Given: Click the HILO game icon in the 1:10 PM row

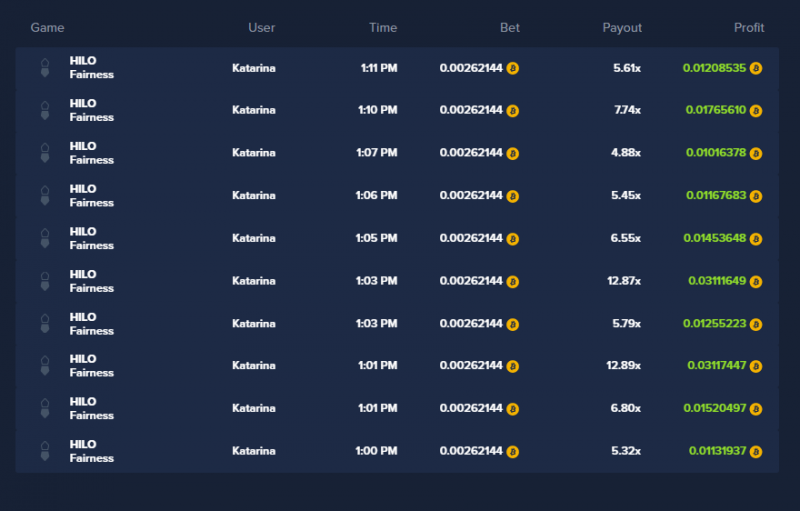Looking at the screenshot, I should pyautogui.click(x=45, y=111).
